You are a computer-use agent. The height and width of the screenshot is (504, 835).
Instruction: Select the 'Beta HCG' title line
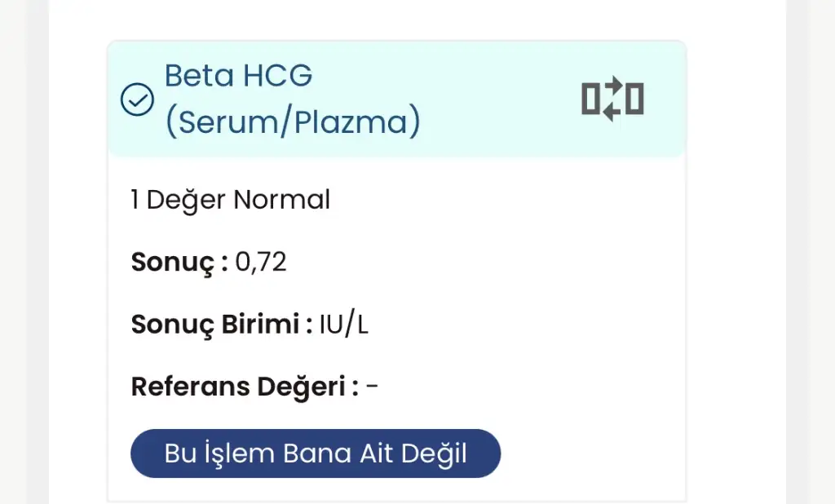pyautogui.click(x=238, y=76)
